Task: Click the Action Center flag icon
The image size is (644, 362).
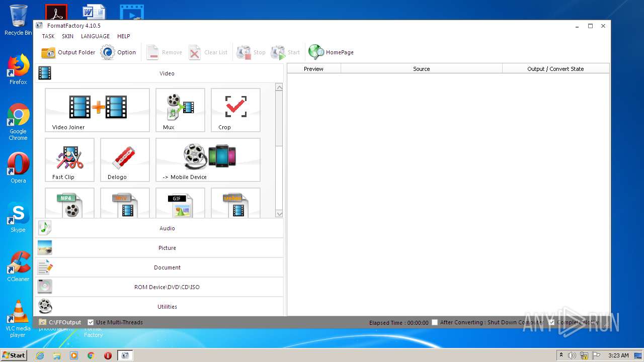Action: [x=596, y=355]
